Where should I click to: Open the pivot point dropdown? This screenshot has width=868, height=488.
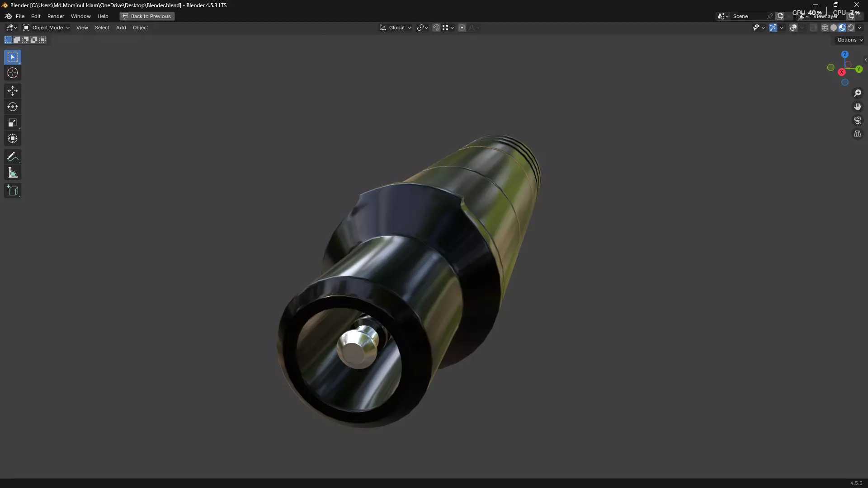click(x=422, y=28)
